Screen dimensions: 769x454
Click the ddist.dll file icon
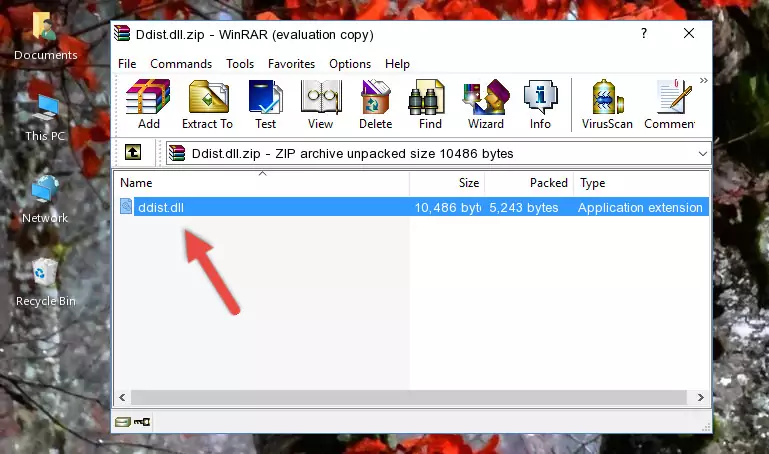[126, 207]
